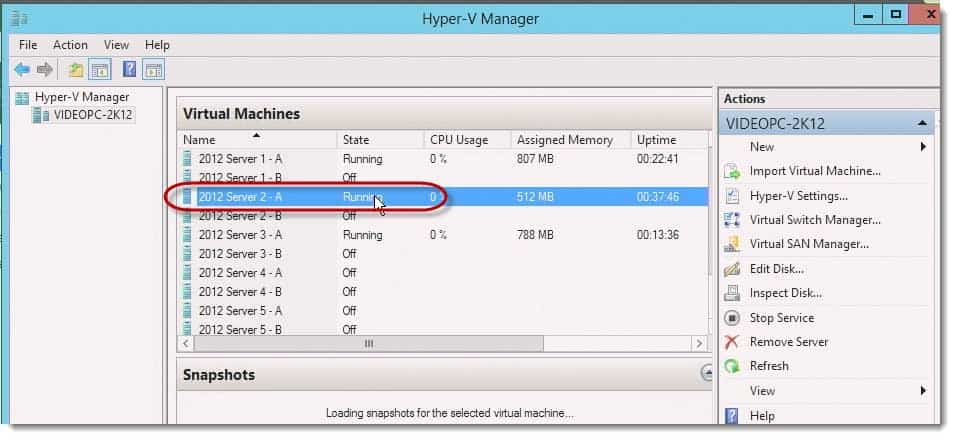Click the 00:13:36 uptime cell
Viewport: 955px width, 439px height.
tap(658, 235)
